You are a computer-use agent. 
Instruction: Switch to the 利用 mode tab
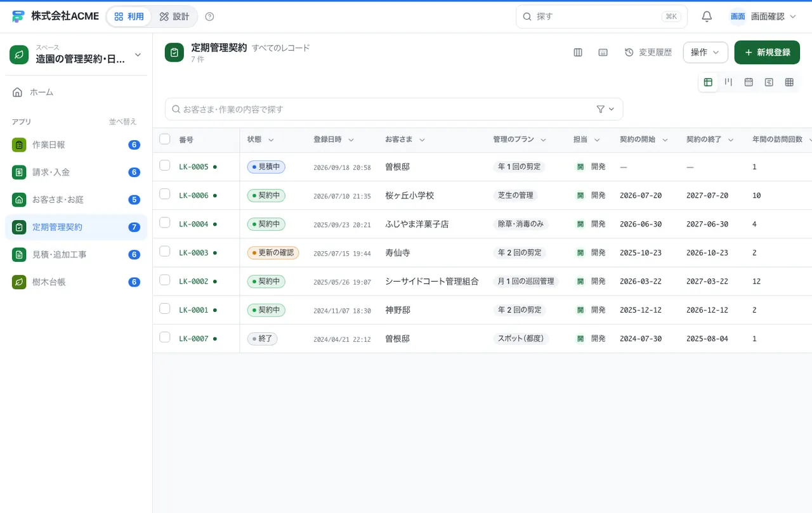[129, 16]
